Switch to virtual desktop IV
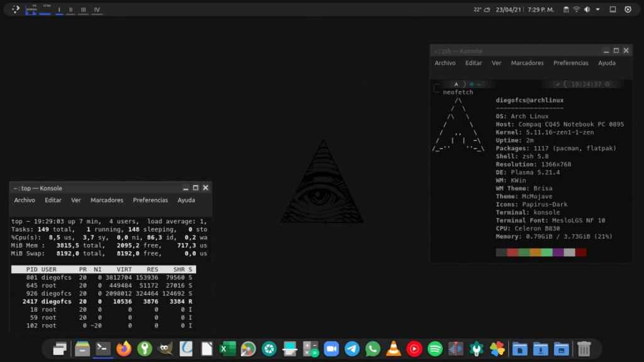 97,10
